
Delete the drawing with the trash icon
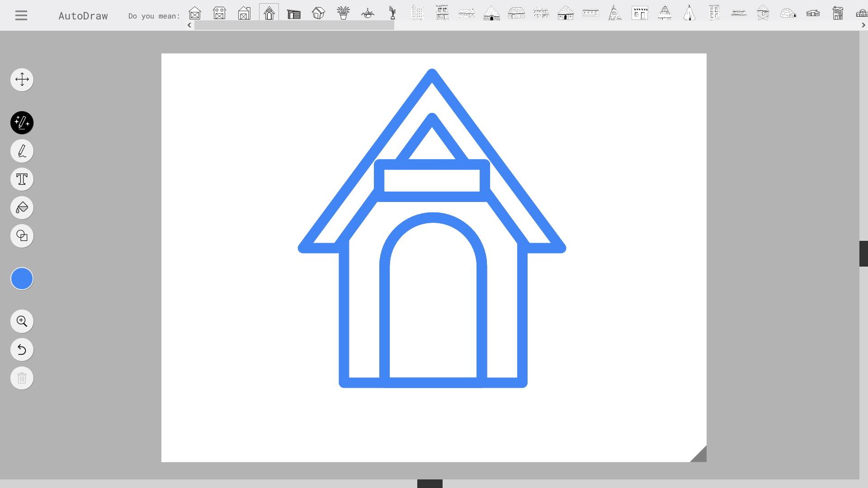pos(22,378)
